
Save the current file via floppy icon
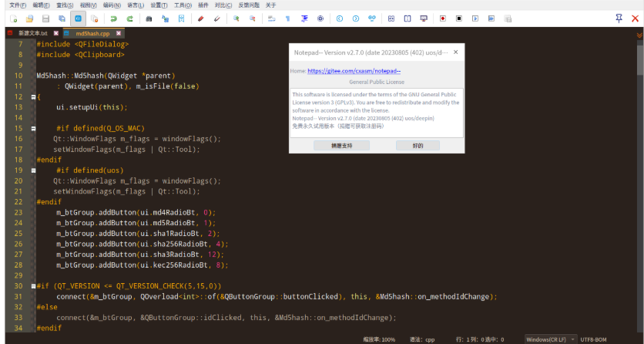[45, 19]
